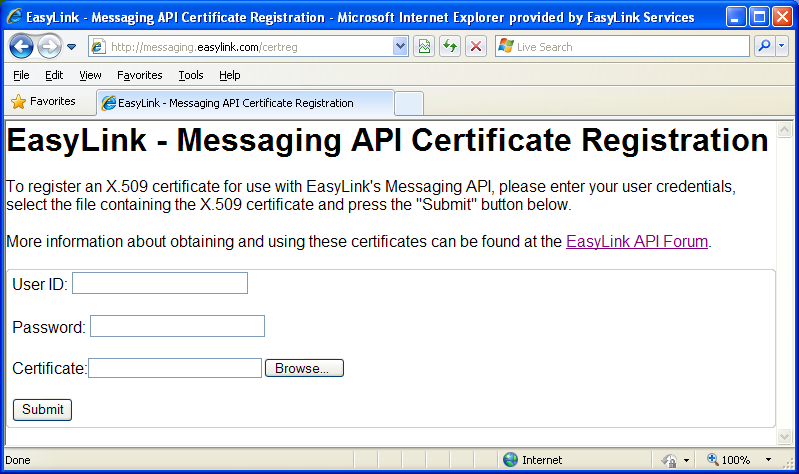Viewport: 799px width, 474px height.
Task: Open the security status dropdown arrow
Action: click(x=686, y=460)
